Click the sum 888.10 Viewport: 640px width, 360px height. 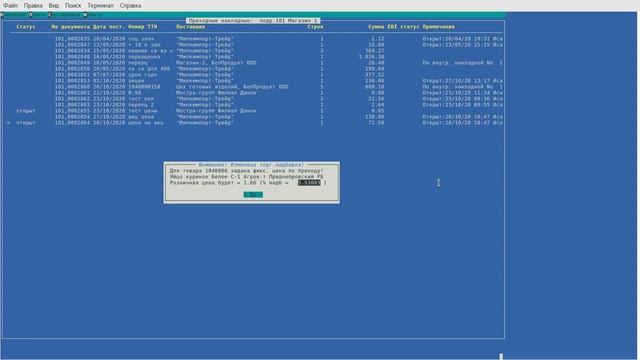(x=374, y=87)
